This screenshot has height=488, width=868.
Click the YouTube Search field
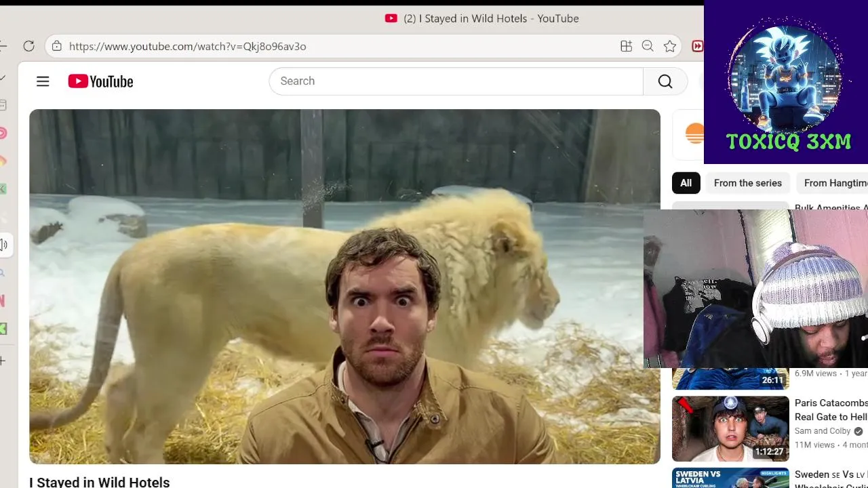point(456,81)
